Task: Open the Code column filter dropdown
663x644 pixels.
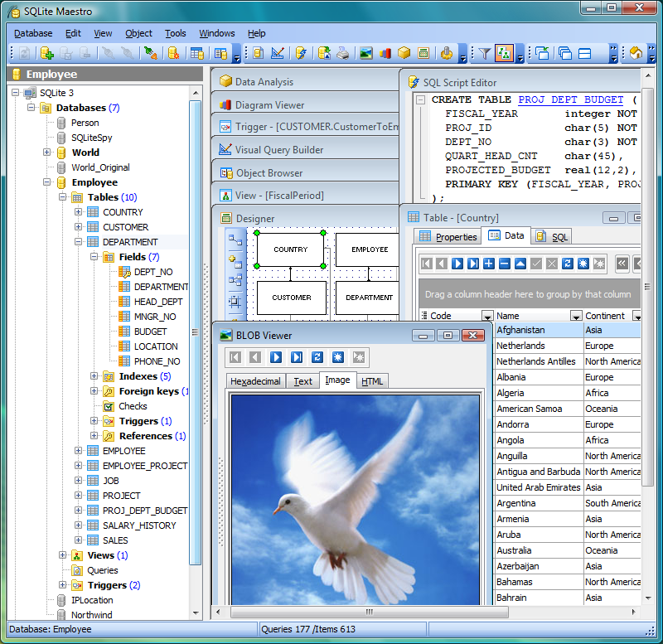Action: (x=487, y=316)
